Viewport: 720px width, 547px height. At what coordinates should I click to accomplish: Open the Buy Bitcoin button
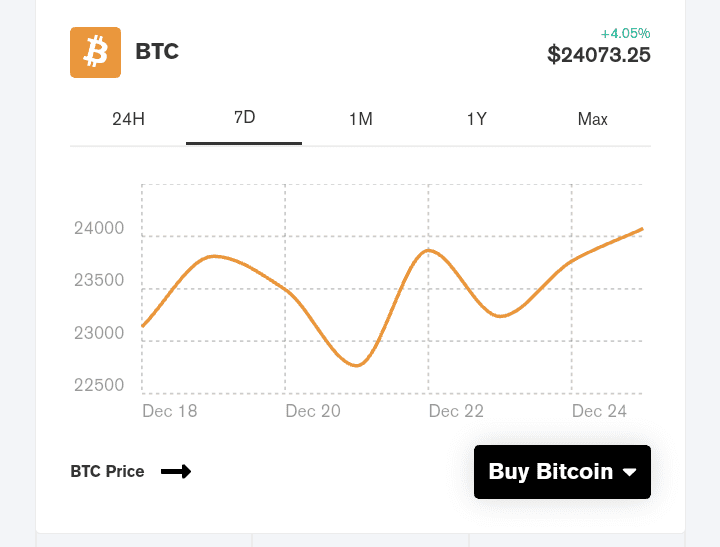click(x=562, y=472)
